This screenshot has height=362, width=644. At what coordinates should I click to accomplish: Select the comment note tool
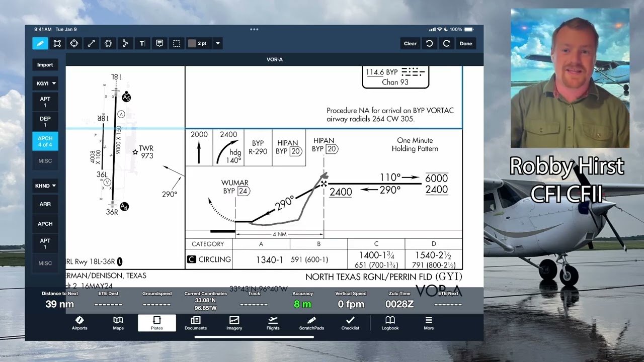tap(159, 43)
